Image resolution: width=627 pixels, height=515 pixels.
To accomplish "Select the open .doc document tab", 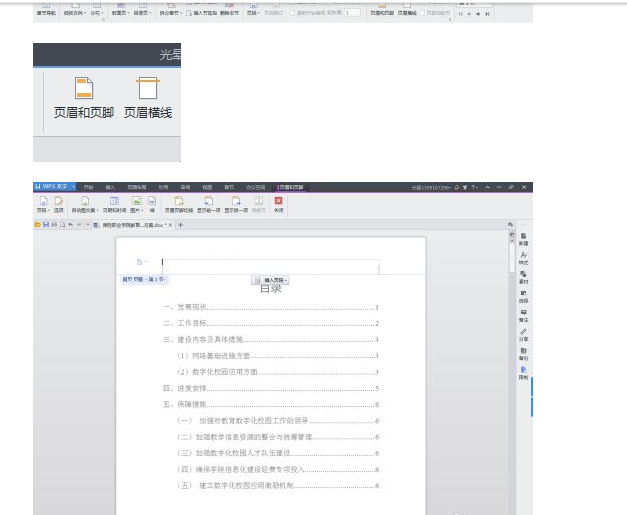I will [x=133, y=225].
